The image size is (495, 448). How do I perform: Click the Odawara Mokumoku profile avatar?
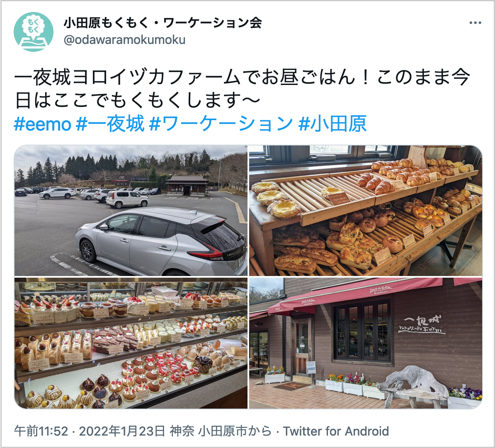pos(34,32)
